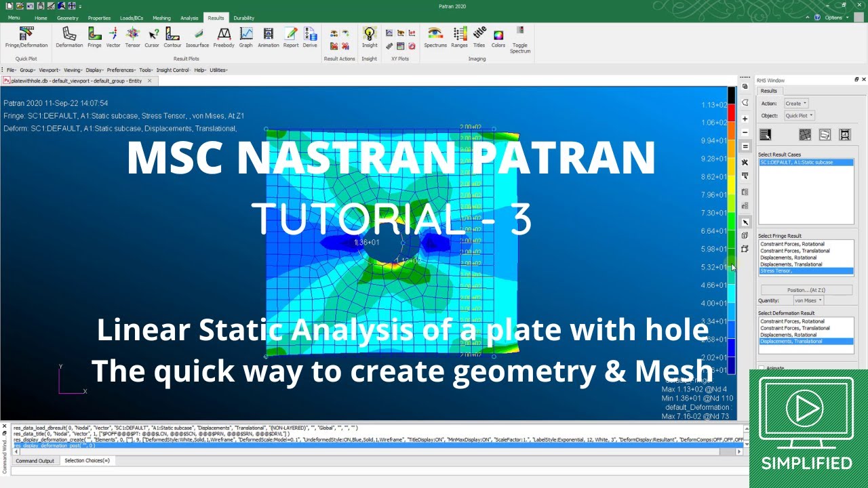Close the platewithhole.db viewport tab

[x=149, y=80]
